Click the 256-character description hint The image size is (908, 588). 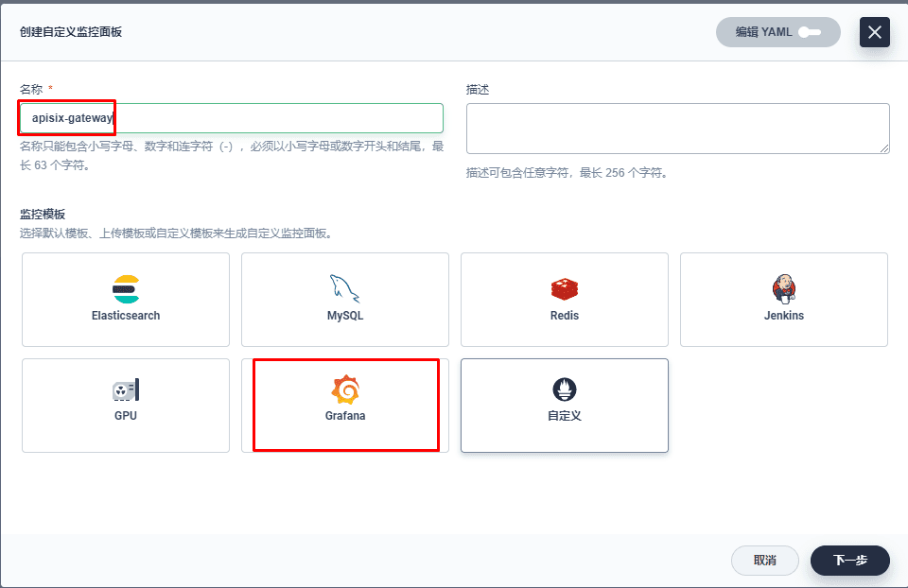pos(567,173)
